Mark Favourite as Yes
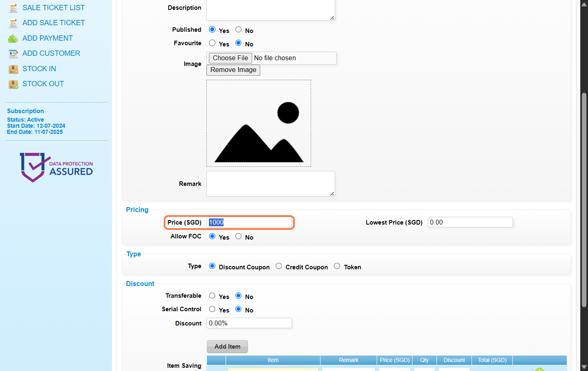 (x=212, y=43)
